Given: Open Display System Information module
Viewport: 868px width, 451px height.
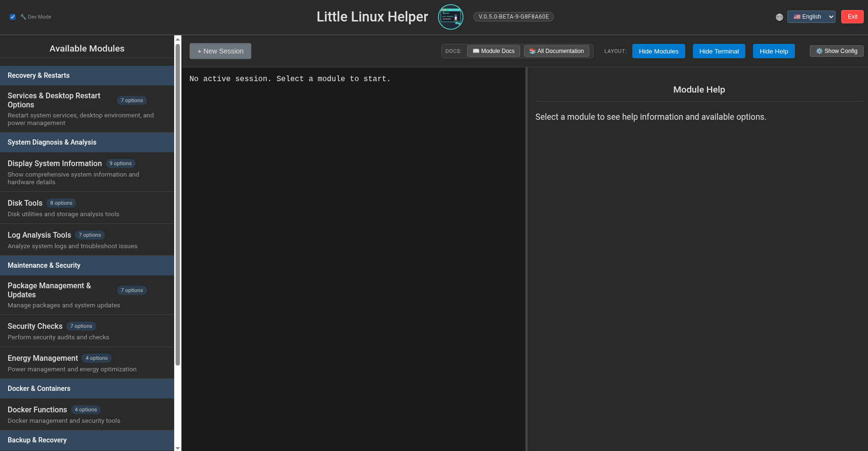Looking at the screenshot, I should (87, 172).
